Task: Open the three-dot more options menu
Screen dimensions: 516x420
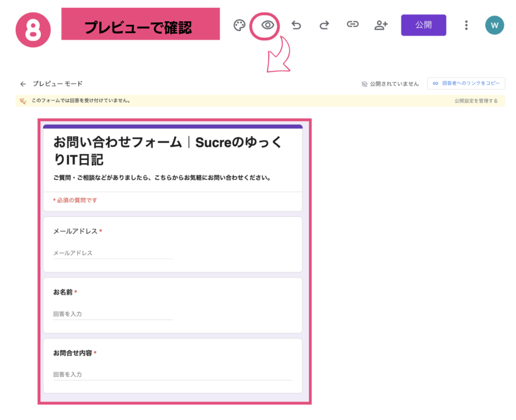Action: coord(466,25)
